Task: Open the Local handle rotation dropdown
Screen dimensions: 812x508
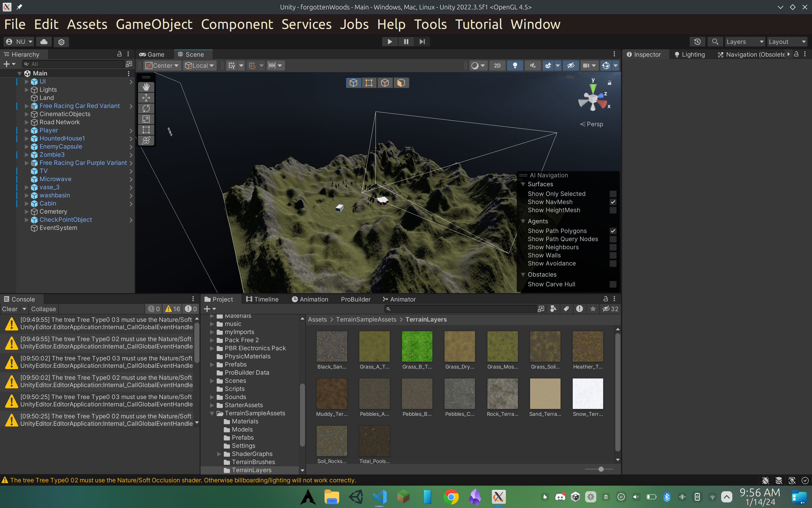Action: [200, 66]
